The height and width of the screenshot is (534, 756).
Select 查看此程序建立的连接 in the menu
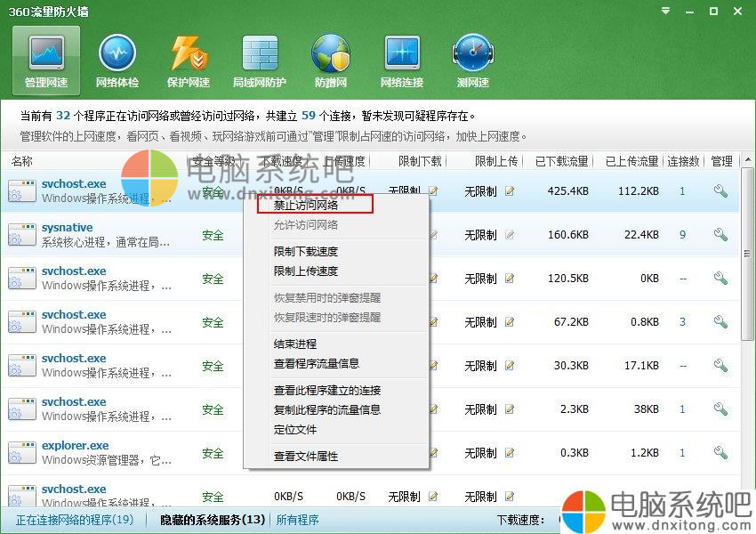point(327,390)
